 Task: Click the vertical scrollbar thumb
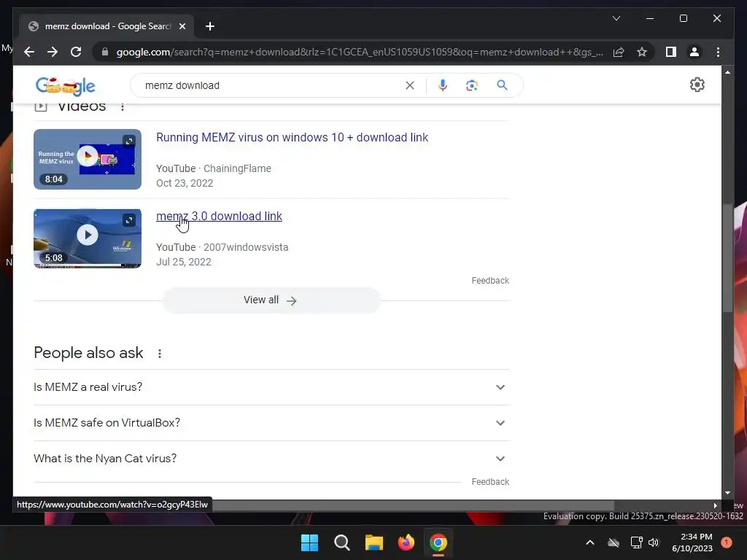727,257
